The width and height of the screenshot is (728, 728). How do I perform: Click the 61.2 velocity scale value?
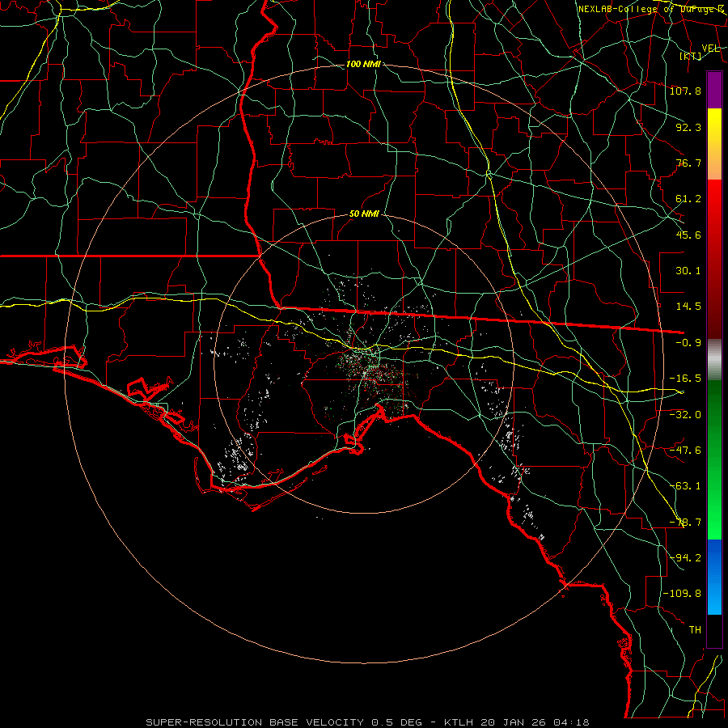click(x=688, y=199)
